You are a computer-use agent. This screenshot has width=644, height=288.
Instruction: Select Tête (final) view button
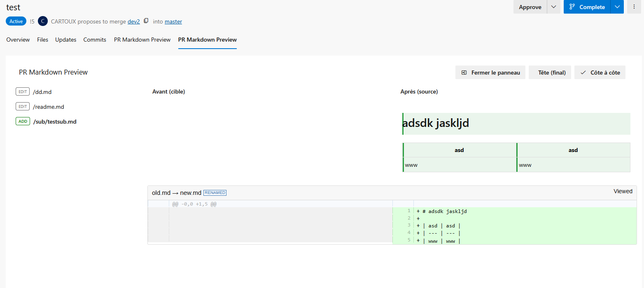point(550,73)
